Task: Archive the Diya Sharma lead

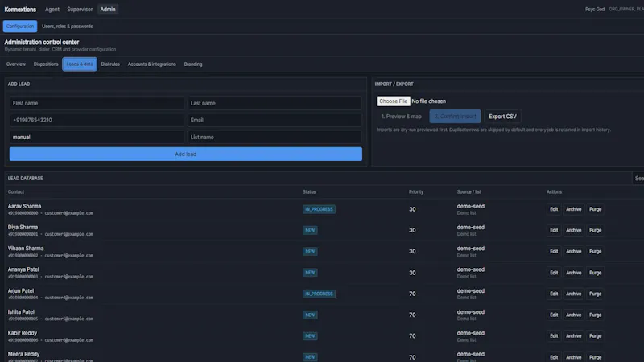Action: pyautogui.click(x=573, y=230)
